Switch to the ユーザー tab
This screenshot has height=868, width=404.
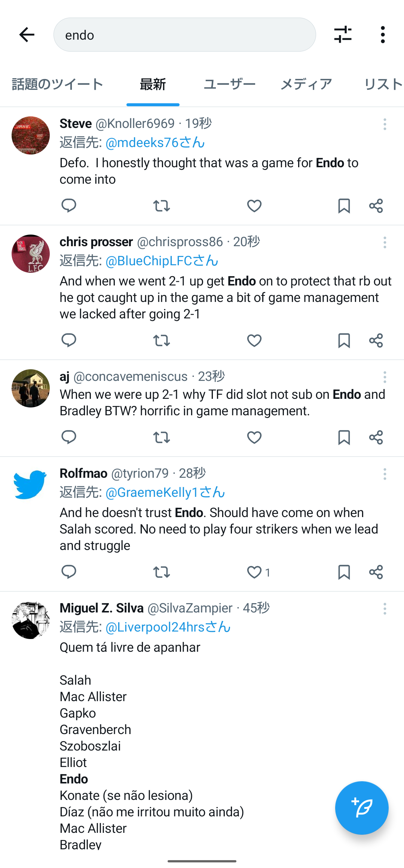coord(229,84)
